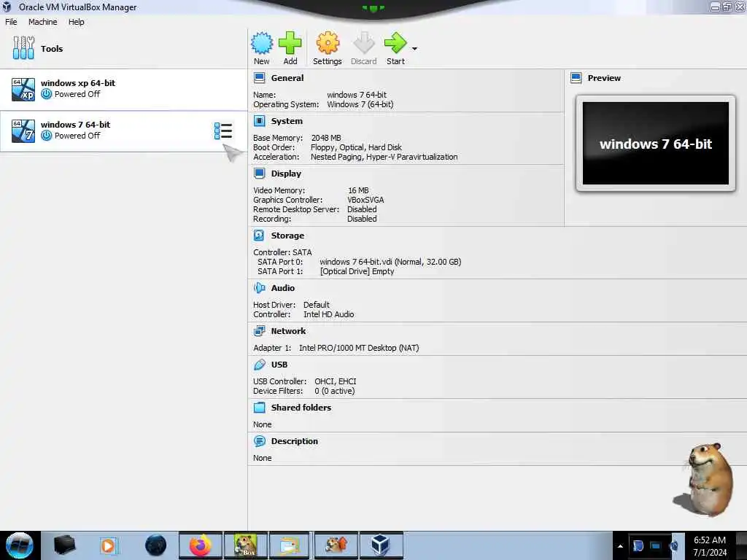Select the windows xp 64-bit machine
Viewport: 747px width, 560px height.
(x=123, y=89)
